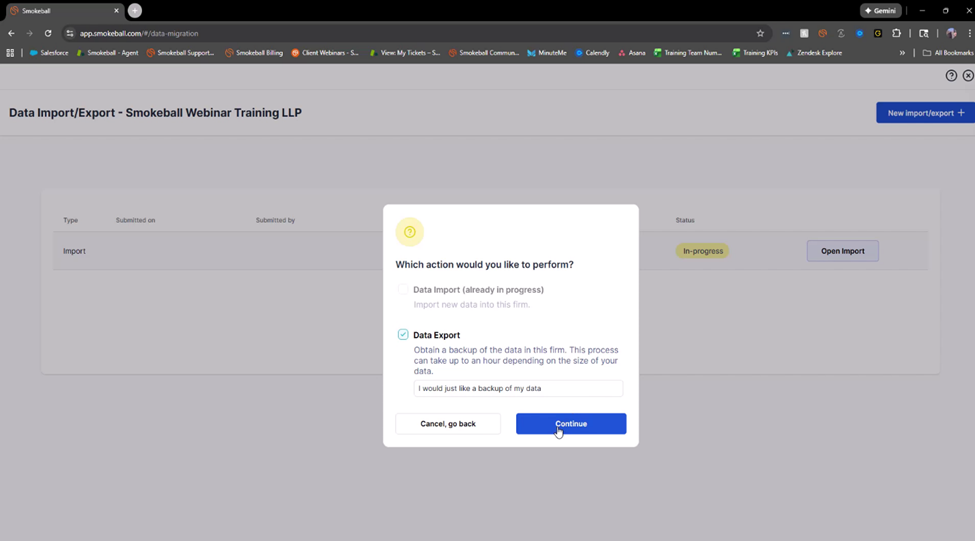
Task: Switch to the Smokeball browser tab
Action: click(60, 10)
